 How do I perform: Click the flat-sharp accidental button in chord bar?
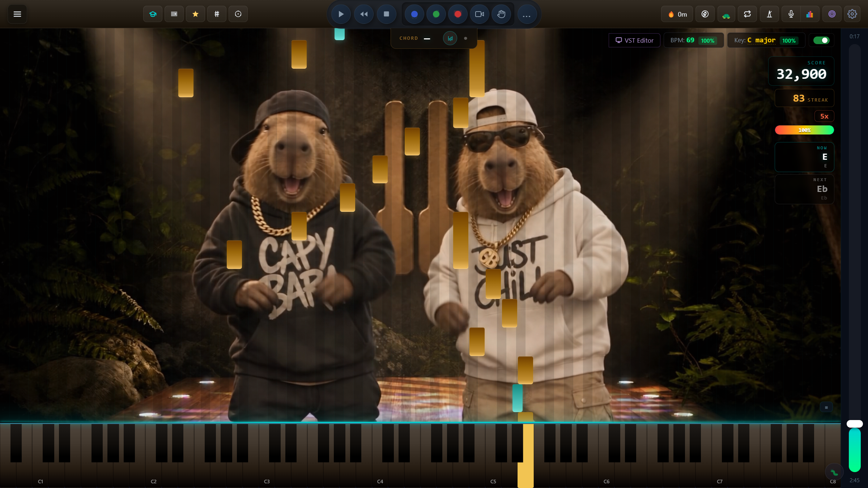pos(450,38)
